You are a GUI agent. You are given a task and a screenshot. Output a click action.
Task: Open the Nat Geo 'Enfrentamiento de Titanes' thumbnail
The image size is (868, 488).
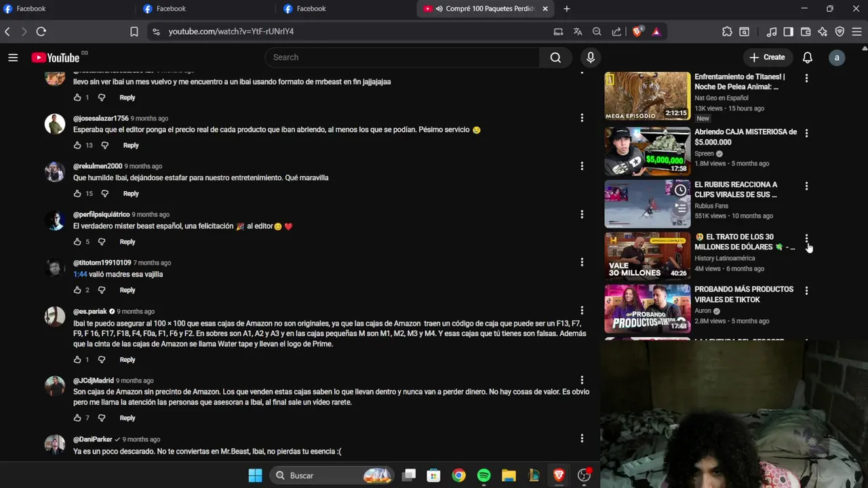click(648, 96)
